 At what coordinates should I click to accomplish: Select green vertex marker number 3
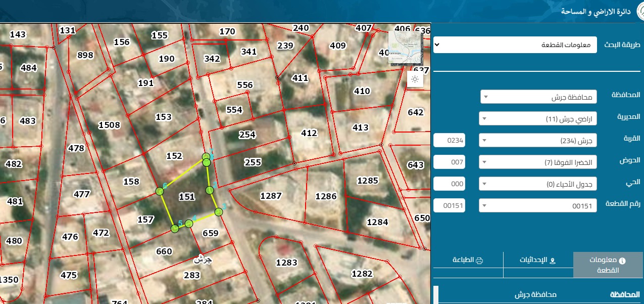pos(219,212)
